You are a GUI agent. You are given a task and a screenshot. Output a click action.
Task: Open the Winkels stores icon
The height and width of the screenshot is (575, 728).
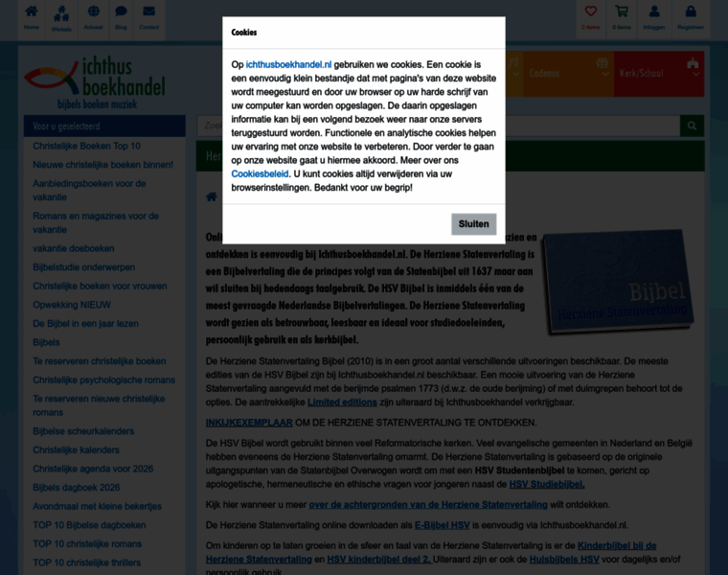(61, 18)
